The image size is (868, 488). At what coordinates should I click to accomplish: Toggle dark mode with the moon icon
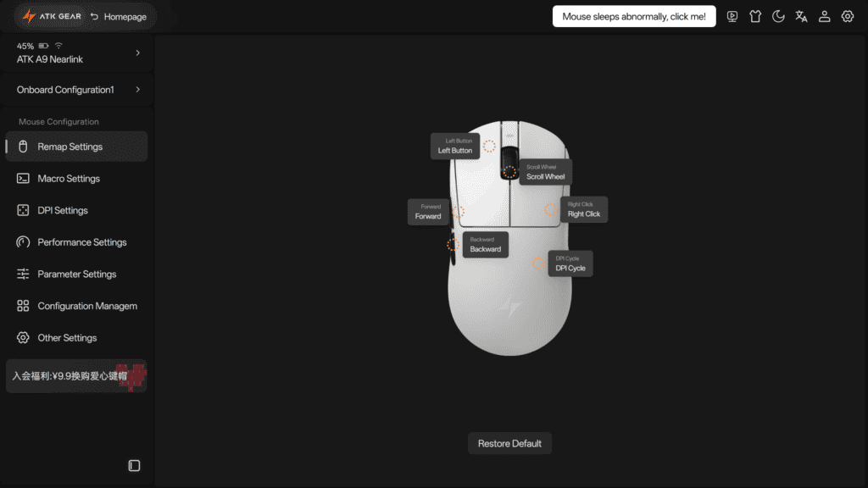tap(778, 17)
